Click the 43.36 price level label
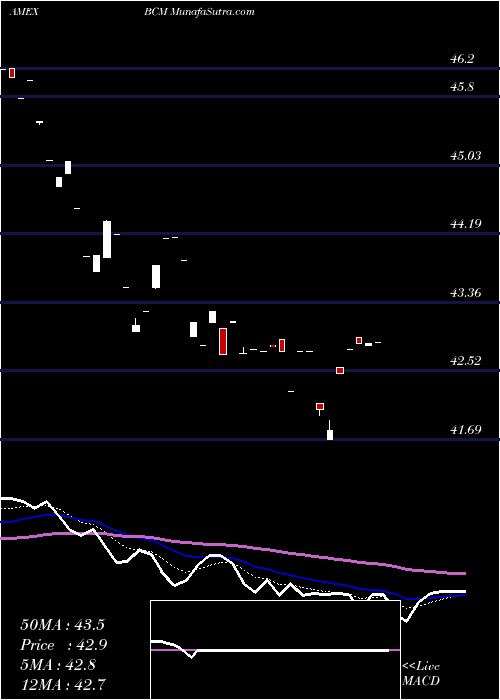The image size is (500, 700). pyautogui.click(x=465, y=293)
